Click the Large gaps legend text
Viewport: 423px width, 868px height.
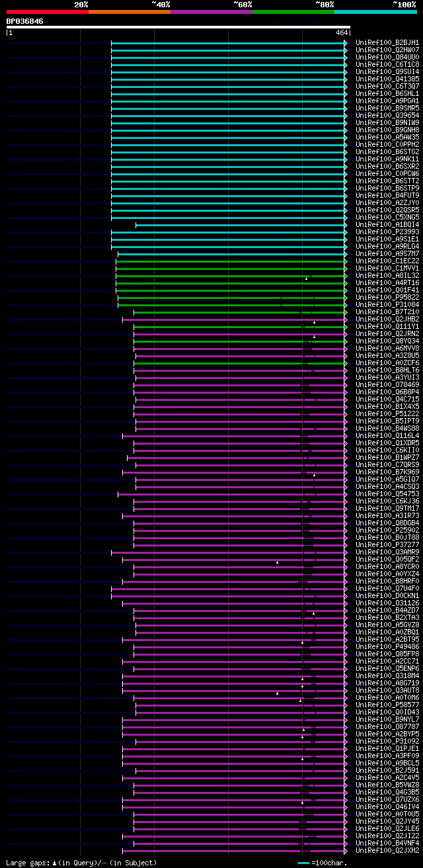coord(82,863)
